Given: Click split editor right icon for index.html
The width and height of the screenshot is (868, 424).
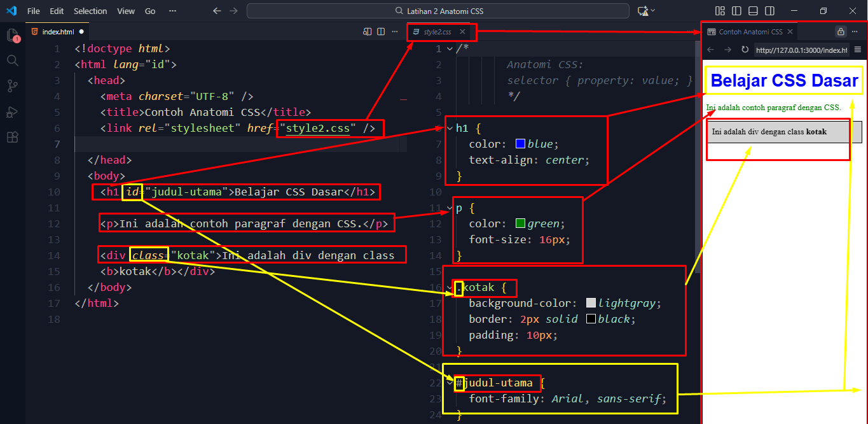Looking at the screenshot, I should (x=381, y=31).
